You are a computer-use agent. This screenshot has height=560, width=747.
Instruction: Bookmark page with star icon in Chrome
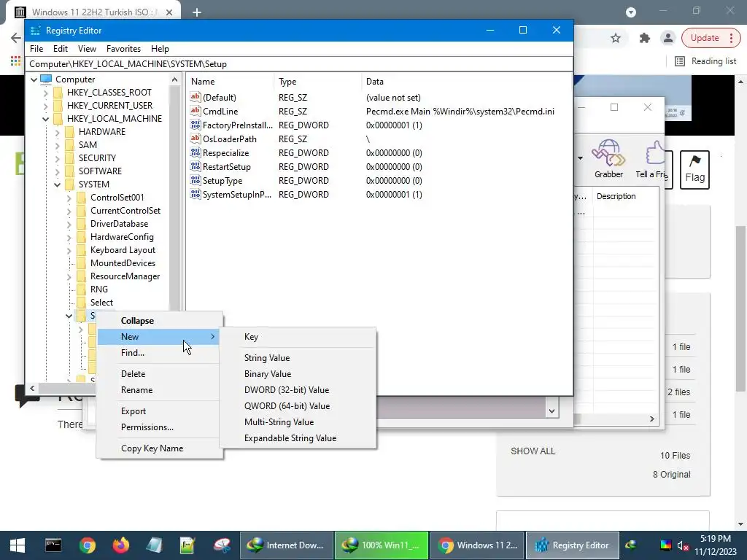coord(616,38)
